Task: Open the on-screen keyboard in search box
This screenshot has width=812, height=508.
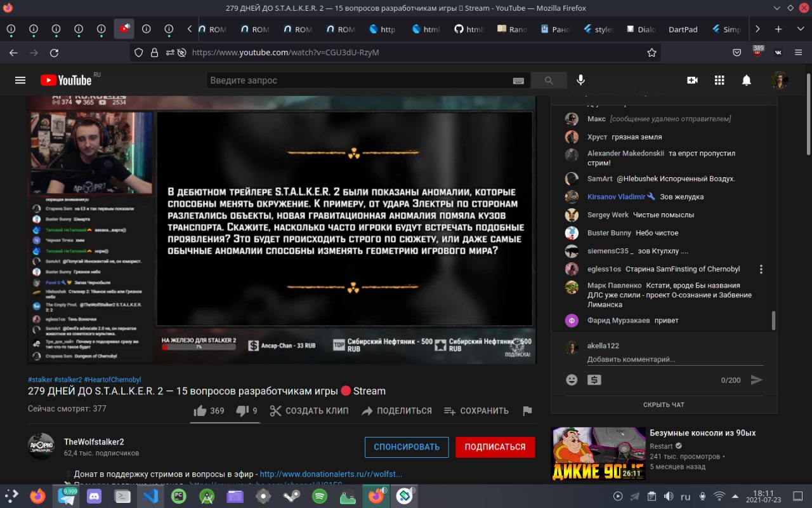Action: click(518, 81)
